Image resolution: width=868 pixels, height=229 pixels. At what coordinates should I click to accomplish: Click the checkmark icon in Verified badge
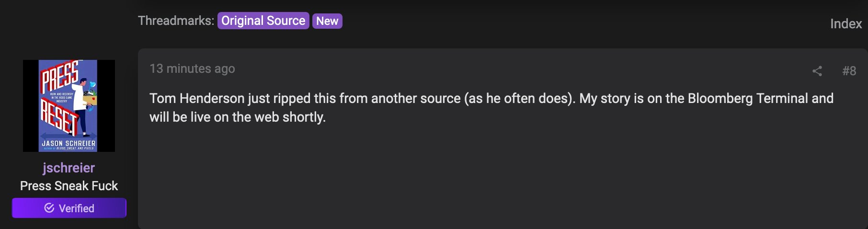[49, 208]
